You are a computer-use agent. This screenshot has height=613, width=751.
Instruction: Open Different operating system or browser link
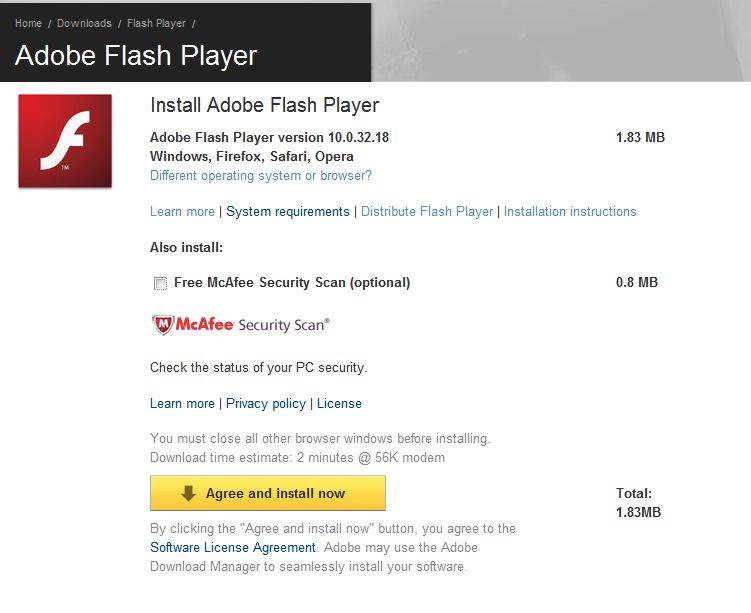[261, 175]
